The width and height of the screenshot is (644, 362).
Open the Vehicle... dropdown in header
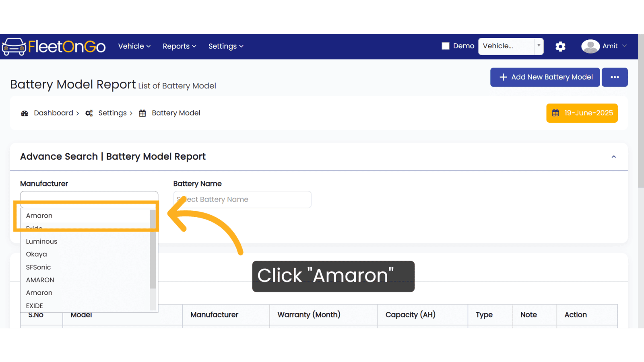[511, 46]
